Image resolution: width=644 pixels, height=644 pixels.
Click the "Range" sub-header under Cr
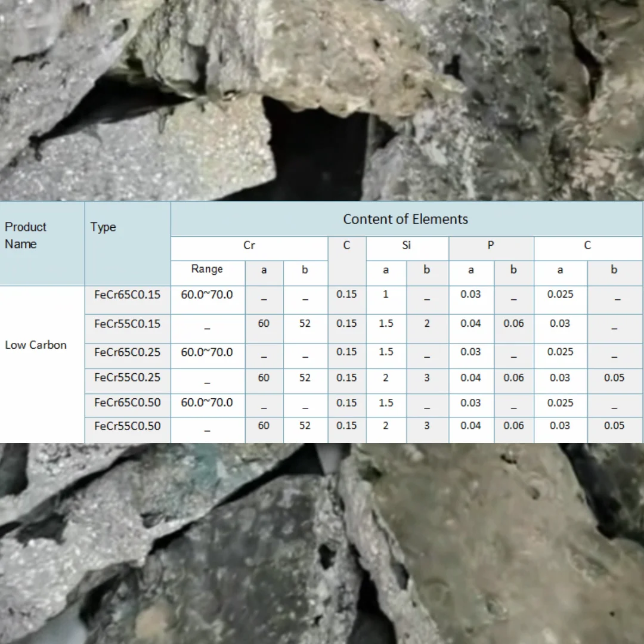point(207,270)
